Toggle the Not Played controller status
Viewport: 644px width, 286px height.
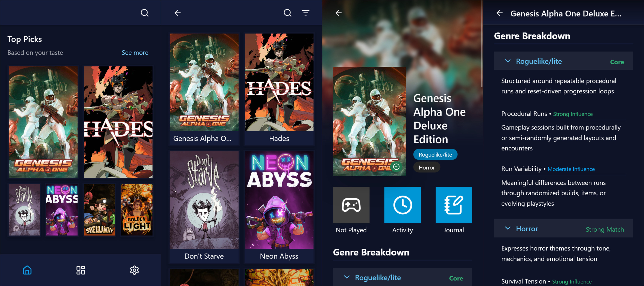(x=351, y=205)
